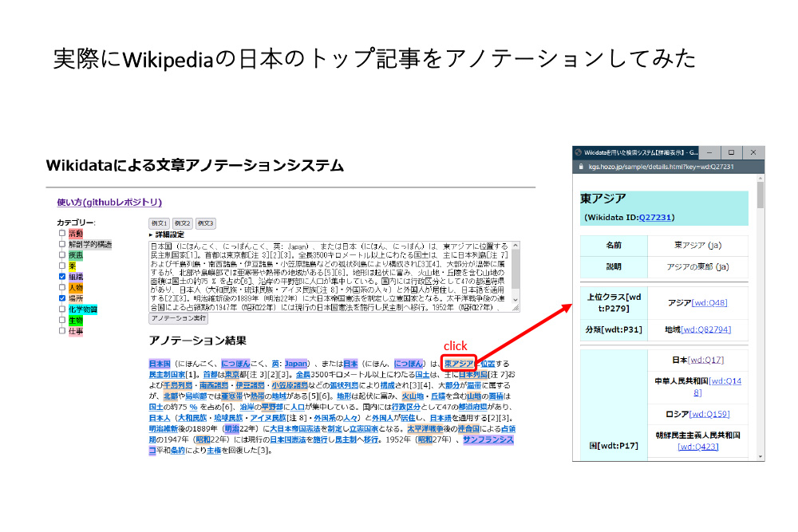The width and height of the screenshot is (798, 532).
Task: Open the annotated 琉球民族 link
Action: coord(228,418)
